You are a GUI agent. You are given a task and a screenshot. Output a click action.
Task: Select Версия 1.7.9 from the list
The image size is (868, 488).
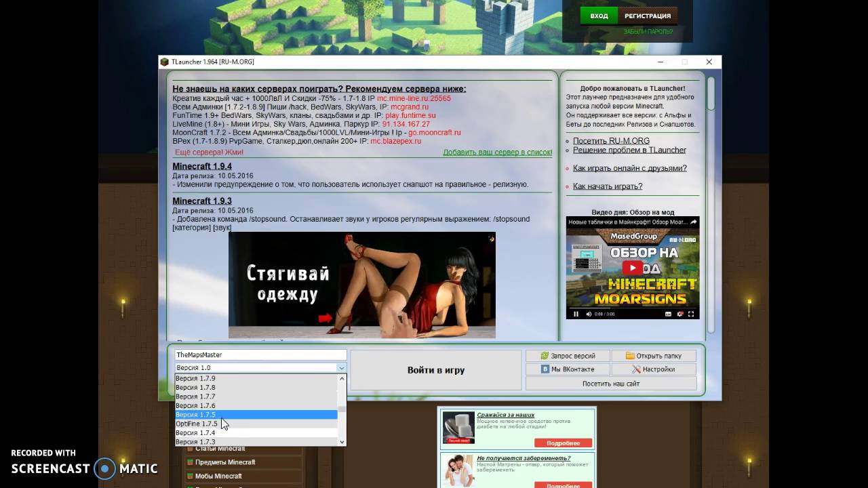pyautogui.click(x=256, y=378)
